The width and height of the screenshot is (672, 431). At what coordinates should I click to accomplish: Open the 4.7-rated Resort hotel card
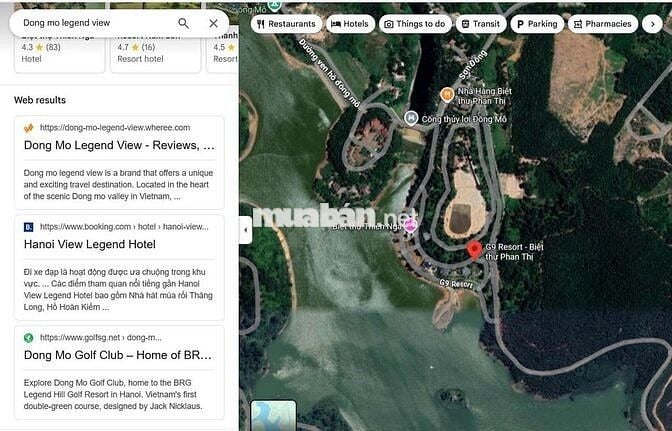[x=153, y=52]
